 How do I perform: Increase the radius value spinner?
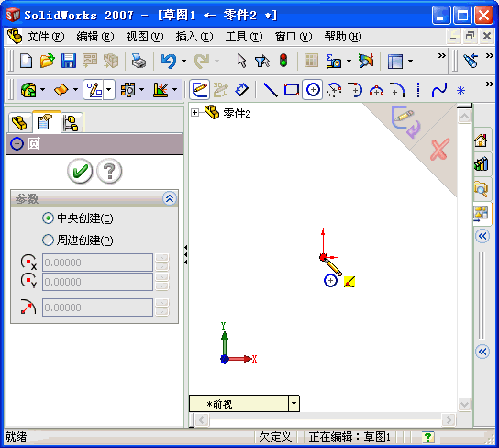coord(162,303)
